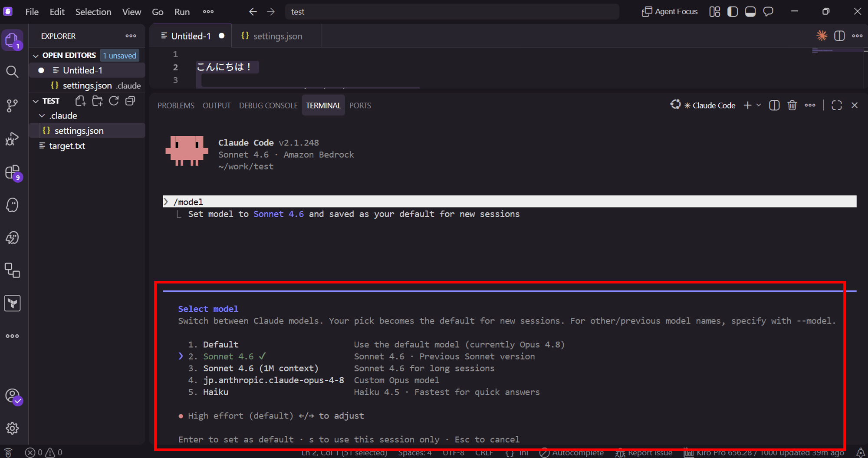Show additional views ellipsis in activity bar
868x458 pixels.
tap(13, 336)
